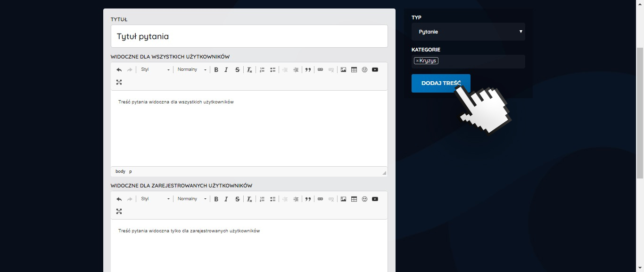The height and width of the screenshot is (272, 644).
Task: Select the p element path in all-users editor
Action: [x=131, y=171]
